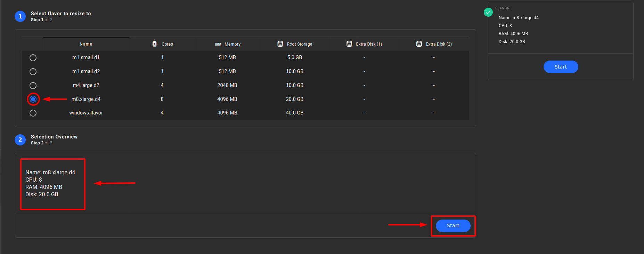This screenshot has height=254, width=644.
Task: Click Start button in Selection Overview
Action: click(x=453, y=225)
